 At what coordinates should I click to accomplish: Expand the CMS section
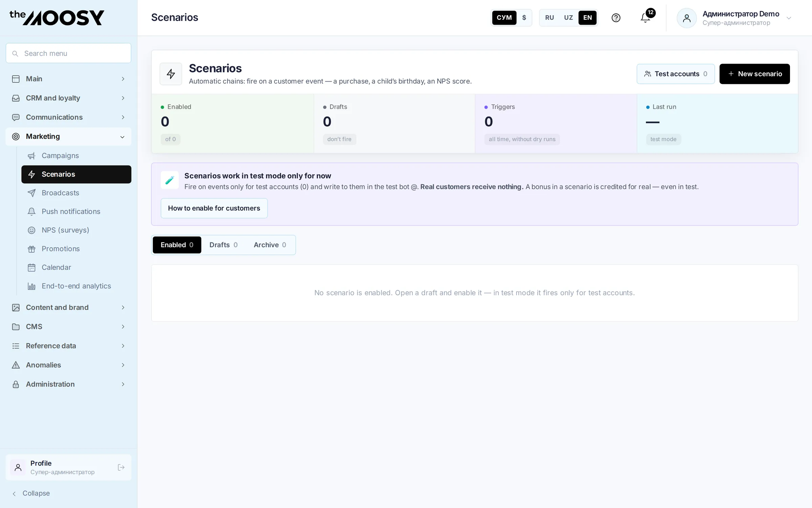68,327
